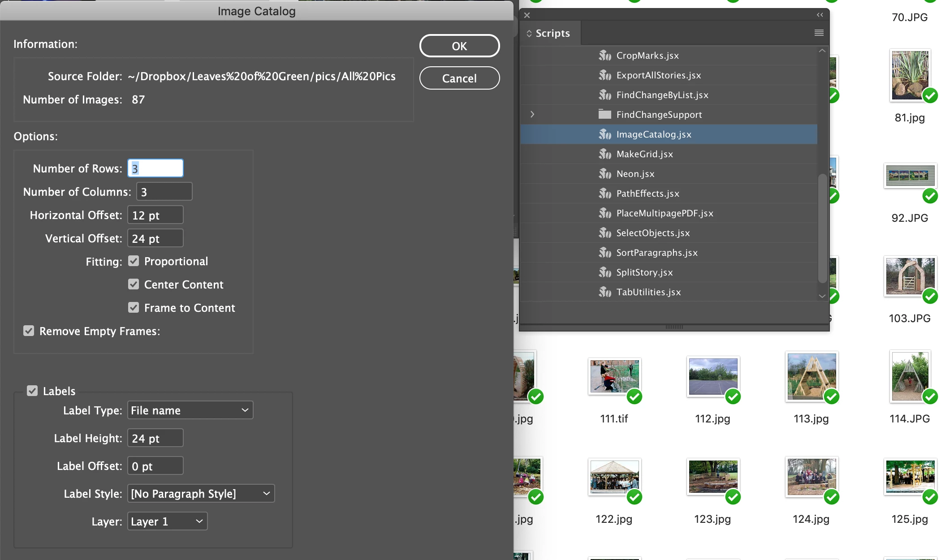Expand the FindChangeSupport folder chevron
Viewport: 941px width, 560px height.
pyautogui.click(x=532, y=114)
